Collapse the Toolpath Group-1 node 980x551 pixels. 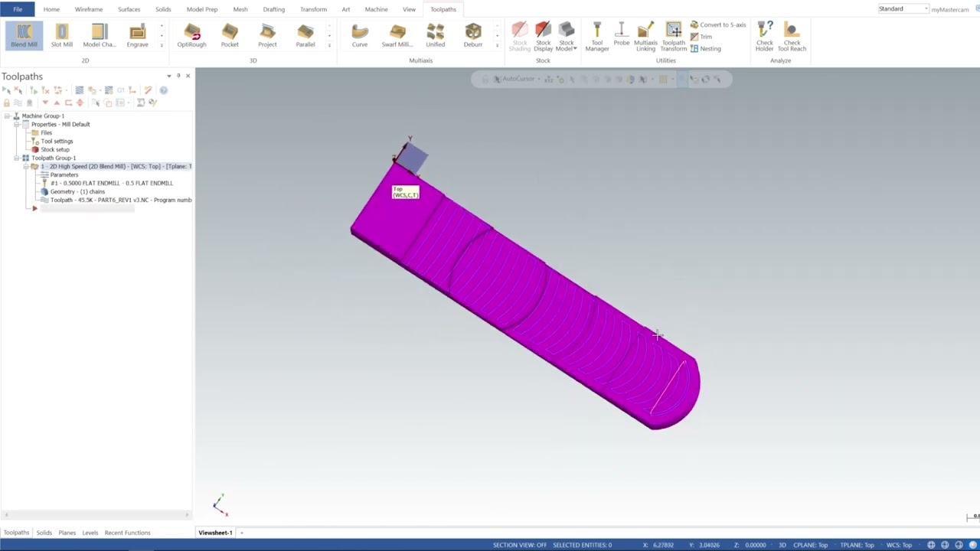point(16,158)
